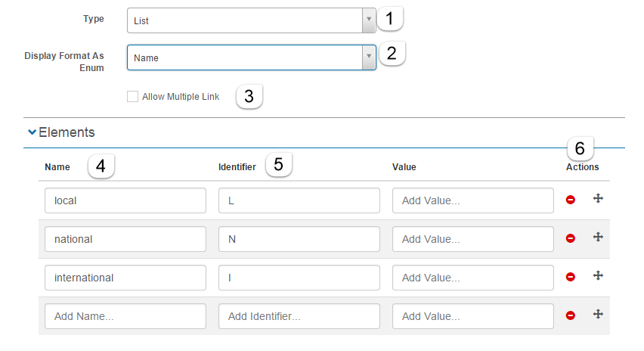
Task: Click identifier field containing 'L'
Action: 299,200
